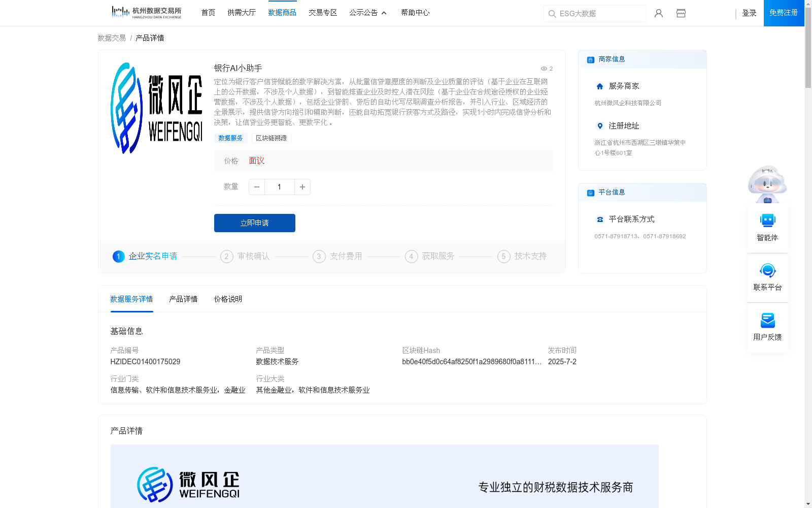Viewport: 812px width, 508px height.
Task: Decrease quantity with the minus button
Action: [x=257, y=187]
